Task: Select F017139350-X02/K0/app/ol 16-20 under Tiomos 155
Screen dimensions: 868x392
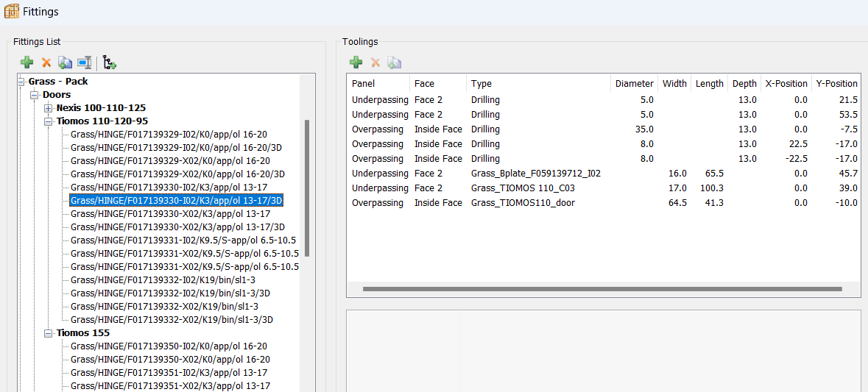Action: pos(170,360)
